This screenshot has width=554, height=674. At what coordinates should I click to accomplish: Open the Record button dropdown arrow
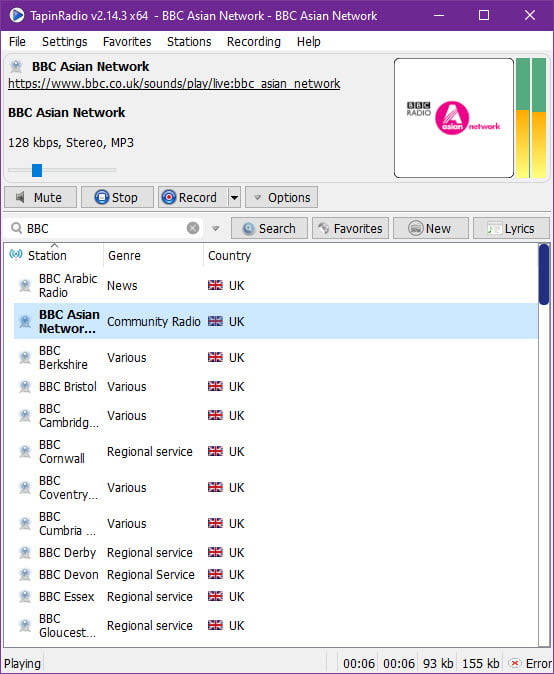click(x=234, y=197)
